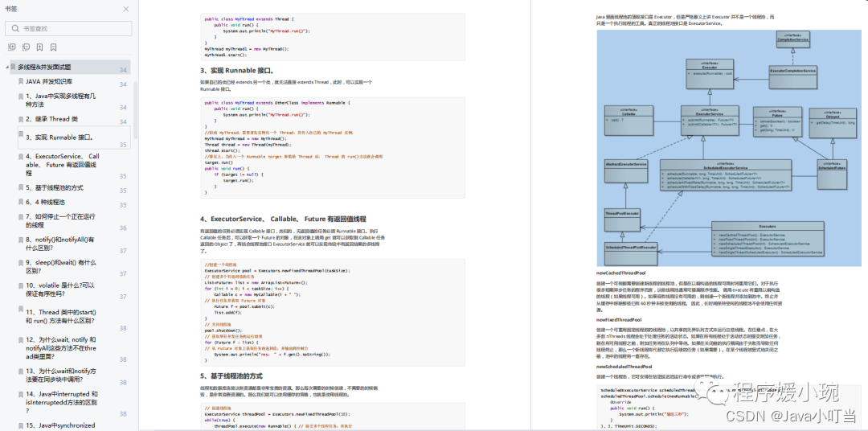Open bookmark 14、Java中interrupted 和isInterrupted
Screen dimensions: 868x431
[x=61, y=402]
